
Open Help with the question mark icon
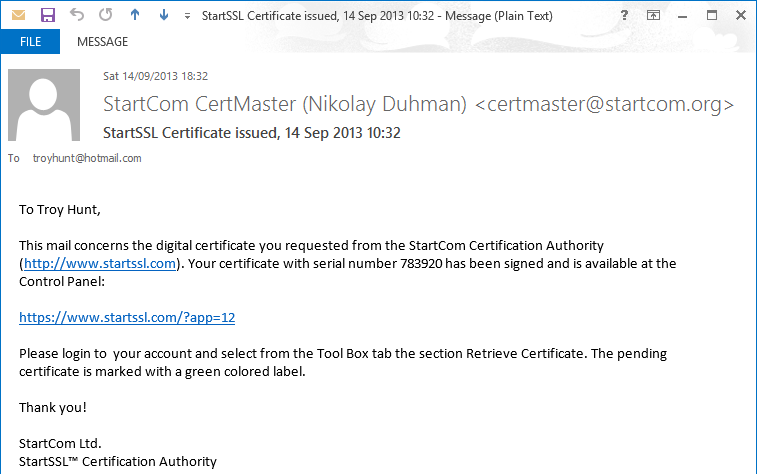point(624,15)
